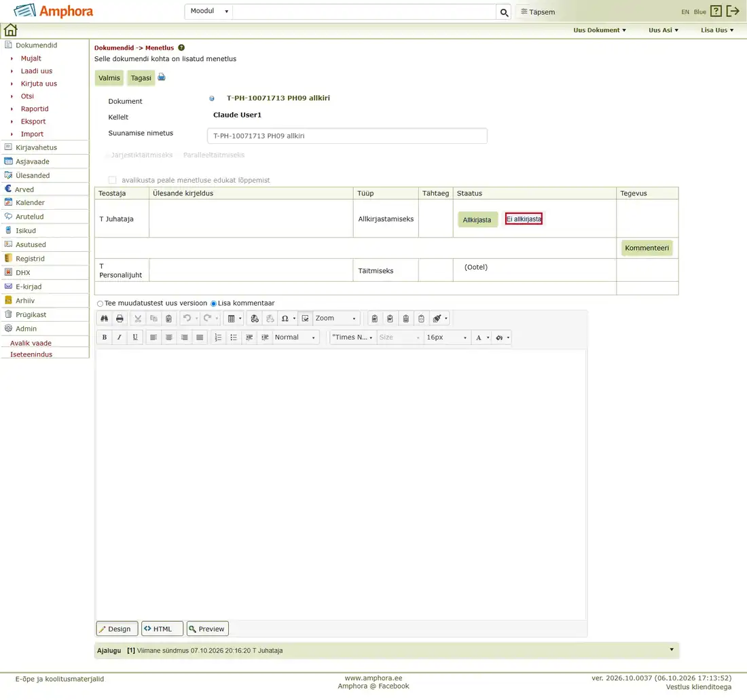Open the Uus Dokument menu

(600, 30)
